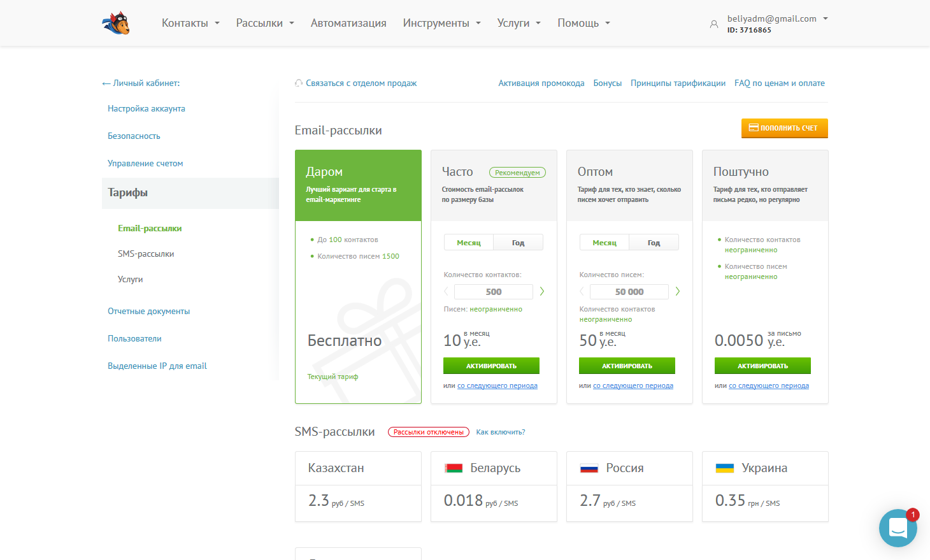Image resolution: width=930 pixels, height=560 pixels.
Task: Click со следующего периода under Оптом
Action: pos(633,386)
